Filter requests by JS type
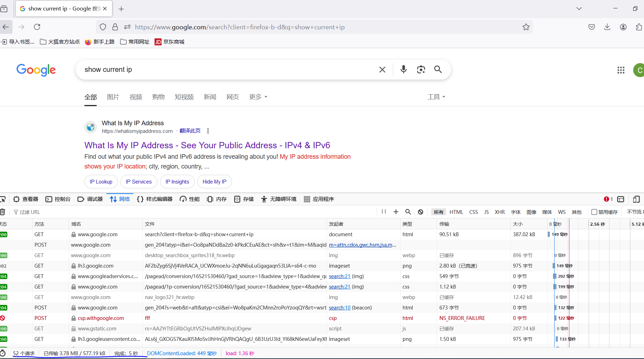Image resolution: width=644 pixels, height=359 pixels. [x=486, y=212]
